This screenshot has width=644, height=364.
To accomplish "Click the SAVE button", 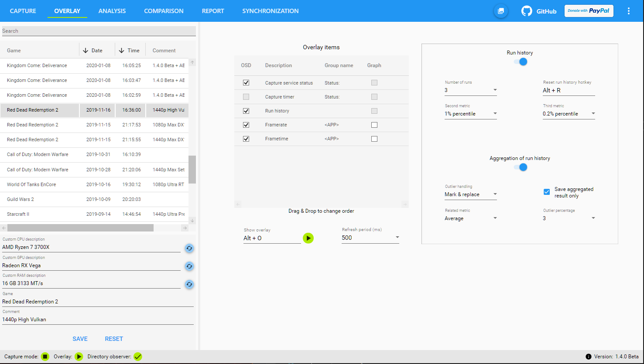I will coord(80,339).
